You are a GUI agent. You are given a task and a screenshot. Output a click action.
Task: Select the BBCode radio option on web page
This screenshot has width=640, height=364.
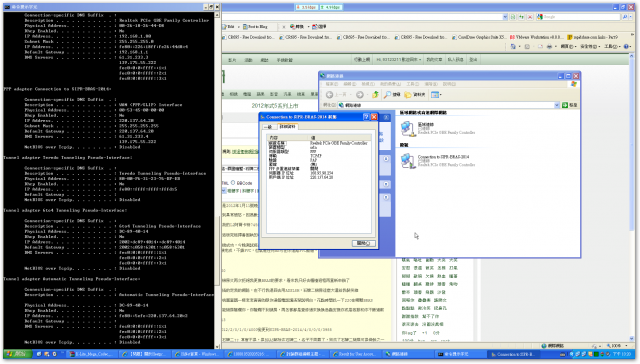pos(233,183)
